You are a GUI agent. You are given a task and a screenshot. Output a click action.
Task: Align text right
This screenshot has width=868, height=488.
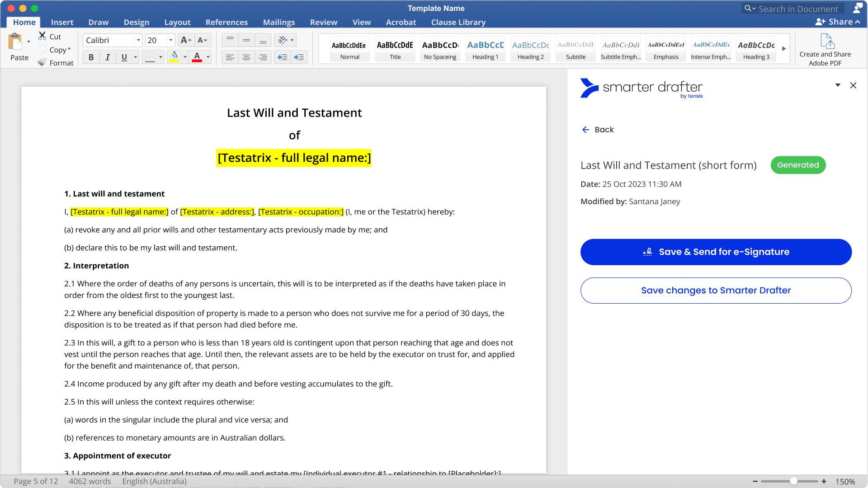[263, 57]
